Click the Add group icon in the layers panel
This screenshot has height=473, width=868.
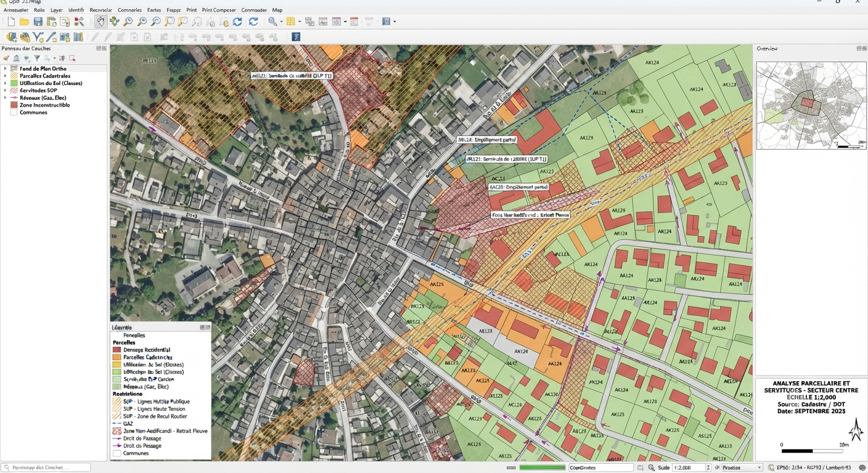pos(17,59)
